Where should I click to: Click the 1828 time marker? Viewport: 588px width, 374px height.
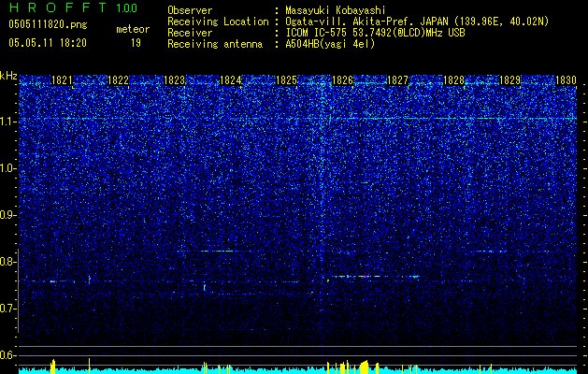(x=453, y=80)
